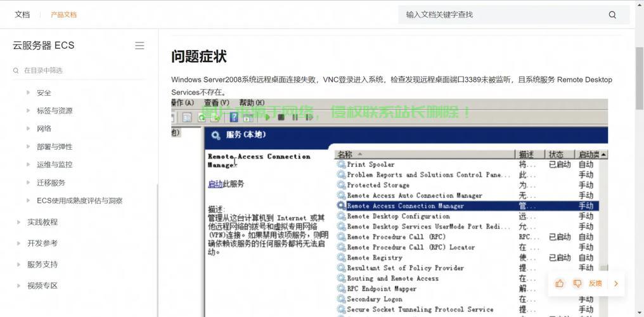Click gear of Remote Access Auto Connection Manager
The image size is (644, 317).
(341, 196)
